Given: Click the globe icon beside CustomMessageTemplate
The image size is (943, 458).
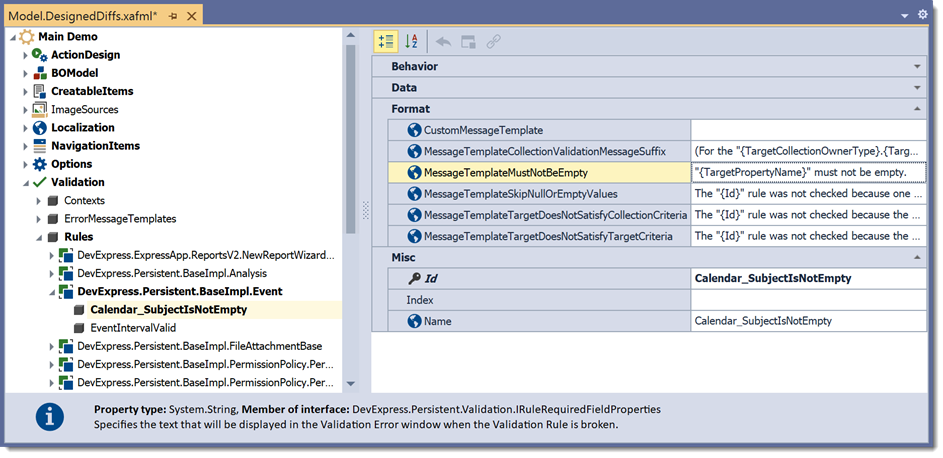Looking at the screenshot, I should (x=414, y=130).
